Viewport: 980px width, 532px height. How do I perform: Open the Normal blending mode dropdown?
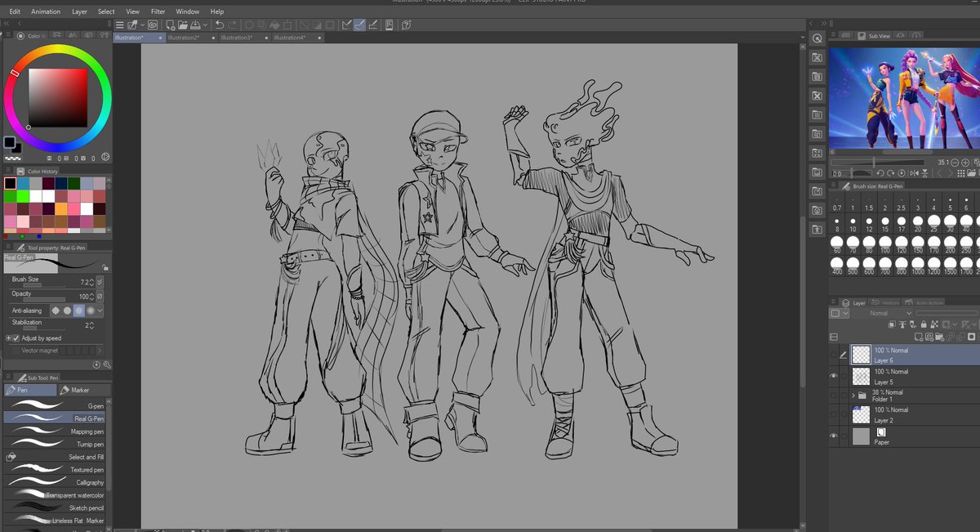pos(909,314)
